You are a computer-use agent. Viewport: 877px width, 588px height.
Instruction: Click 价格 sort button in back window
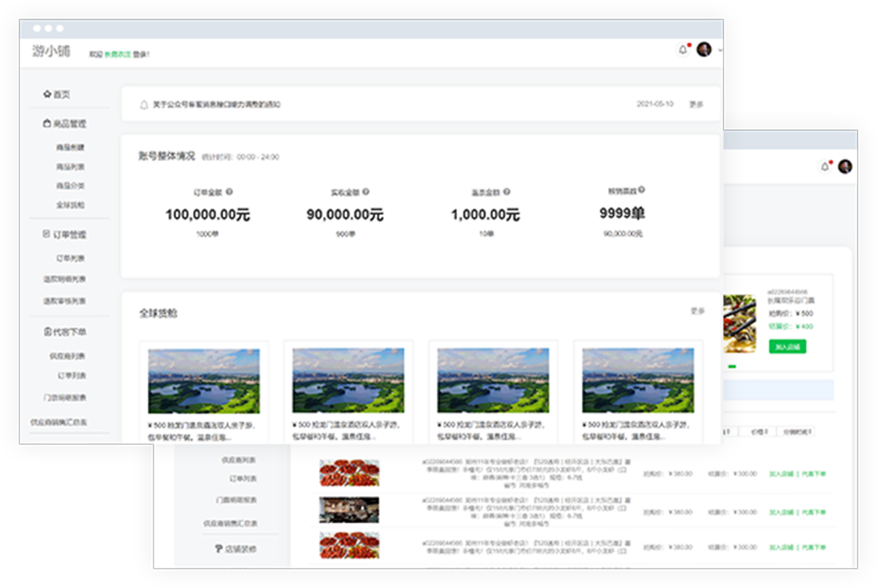pyautogui.click(x=759, y=432)
